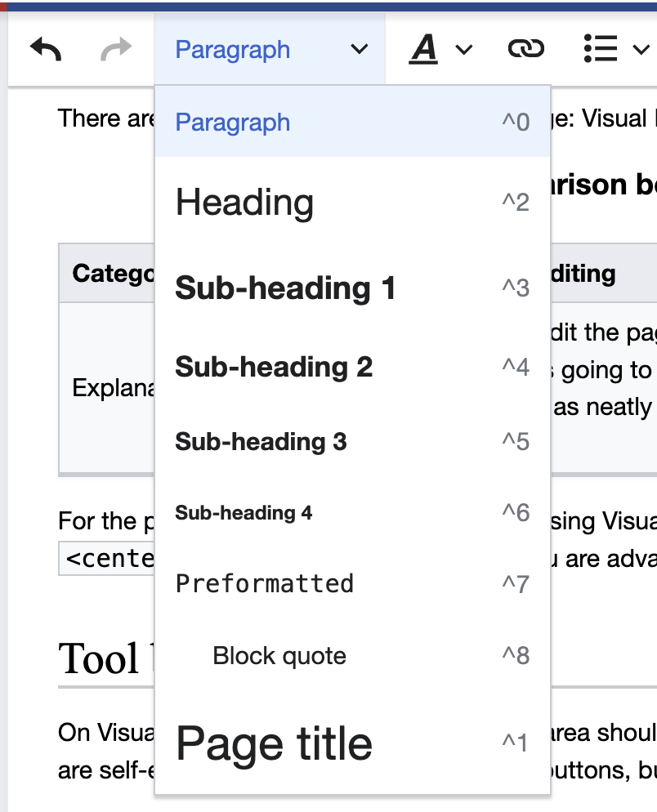Choose Sub-heading 4 format

click(x=244, y=513)
